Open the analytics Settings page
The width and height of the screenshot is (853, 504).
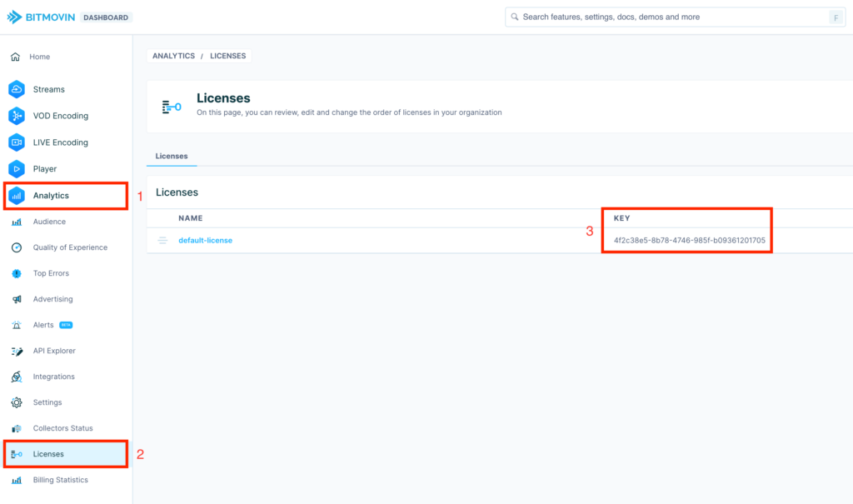[47, 402]
